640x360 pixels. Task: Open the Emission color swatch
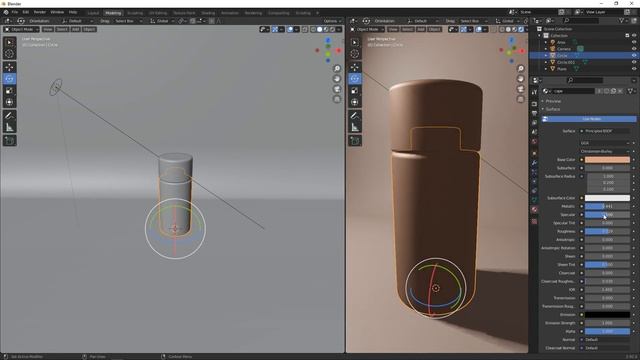[607, 315]
